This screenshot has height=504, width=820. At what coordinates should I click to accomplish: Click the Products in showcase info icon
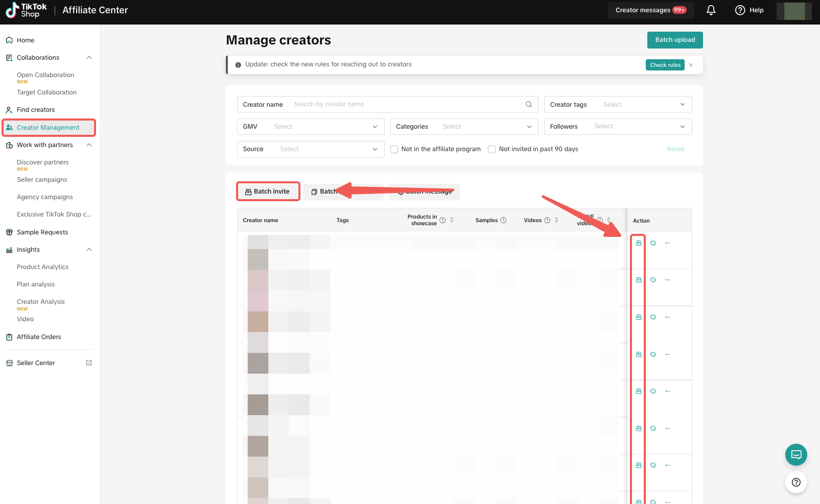tap(442, 220)
